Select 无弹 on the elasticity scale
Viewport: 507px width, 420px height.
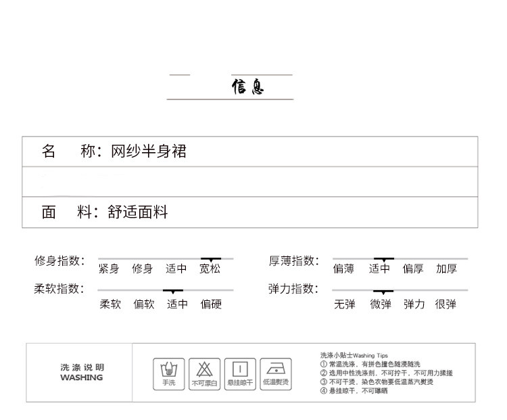pyautogui.click(x=344, y=304)
